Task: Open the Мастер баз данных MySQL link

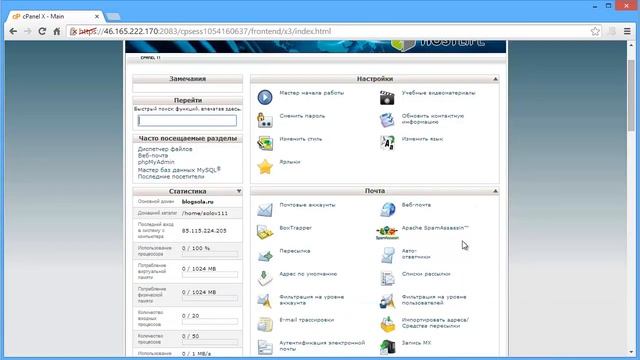Action: [179, 169]
